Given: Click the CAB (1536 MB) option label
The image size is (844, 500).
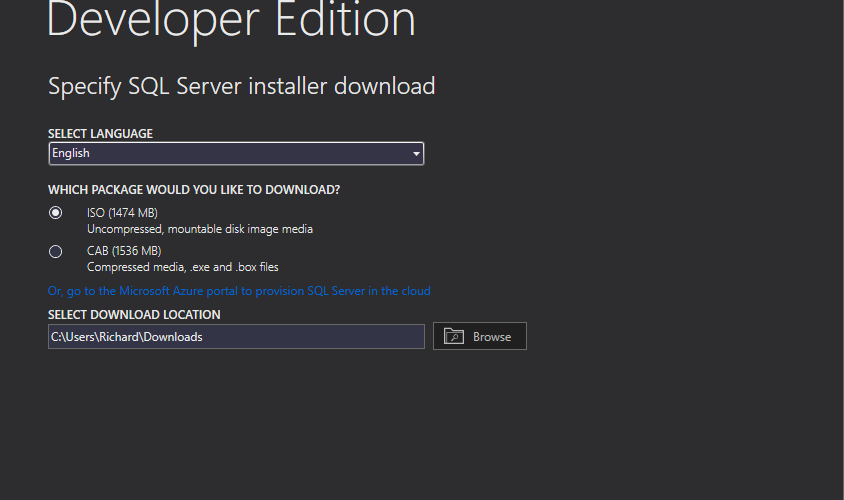Looking at the screenshot, I should point(124,251).
